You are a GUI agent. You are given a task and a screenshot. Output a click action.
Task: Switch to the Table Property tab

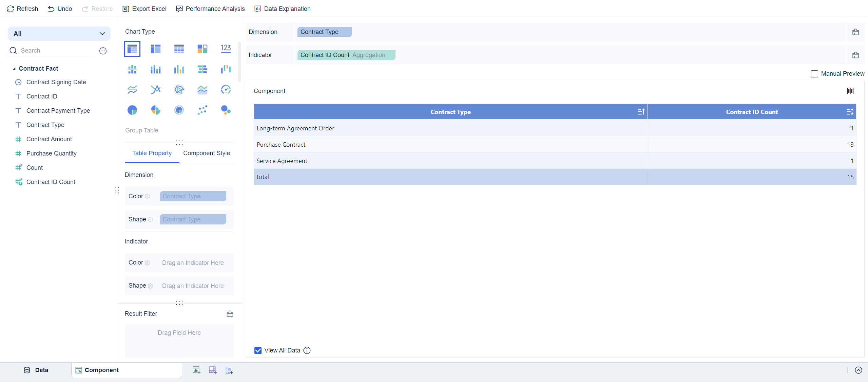point(152,153)
